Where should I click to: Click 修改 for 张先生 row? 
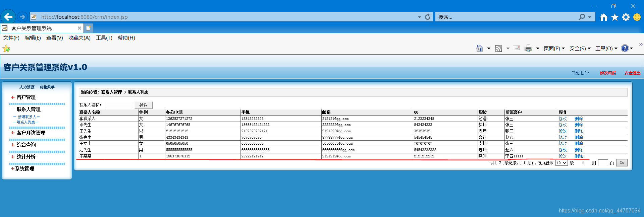tap(563, 137)
